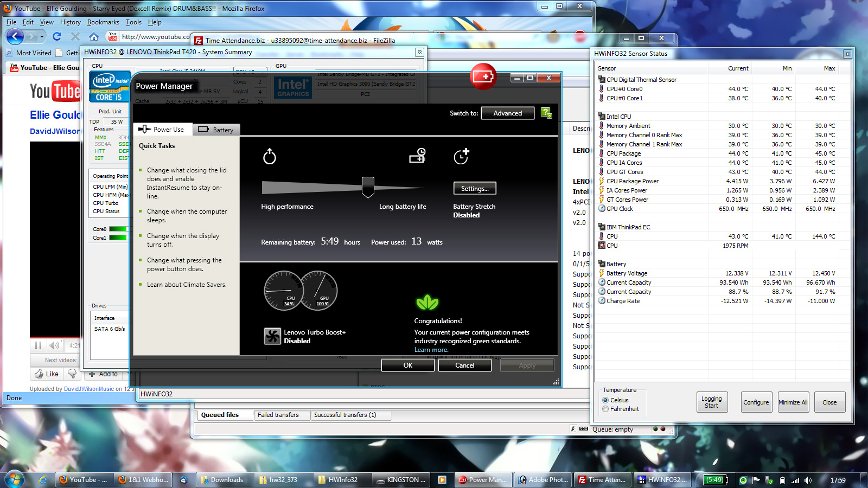
Task: Click the system tray volume icon
Action: 808,480
